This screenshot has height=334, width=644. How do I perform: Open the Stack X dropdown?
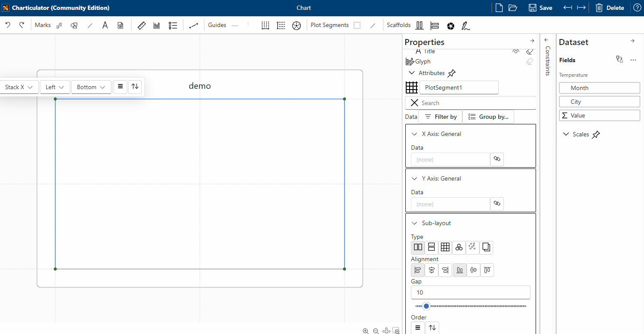tap(19, 87)
